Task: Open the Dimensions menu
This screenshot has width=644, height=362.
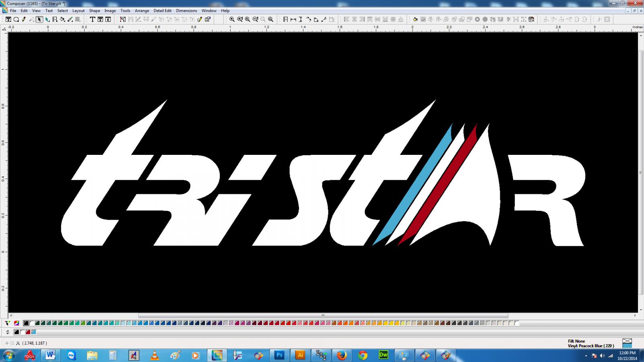Action: 186,11
